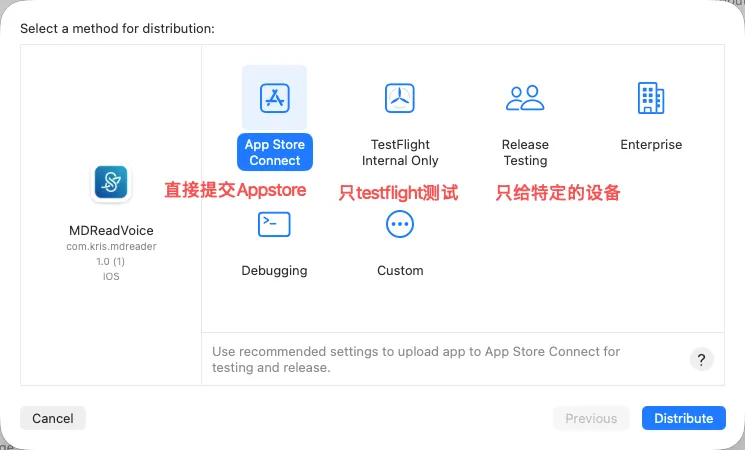Click the Custom label
Image resolution: width=745 pixels, height=450 pixels.
coord(400,270)
